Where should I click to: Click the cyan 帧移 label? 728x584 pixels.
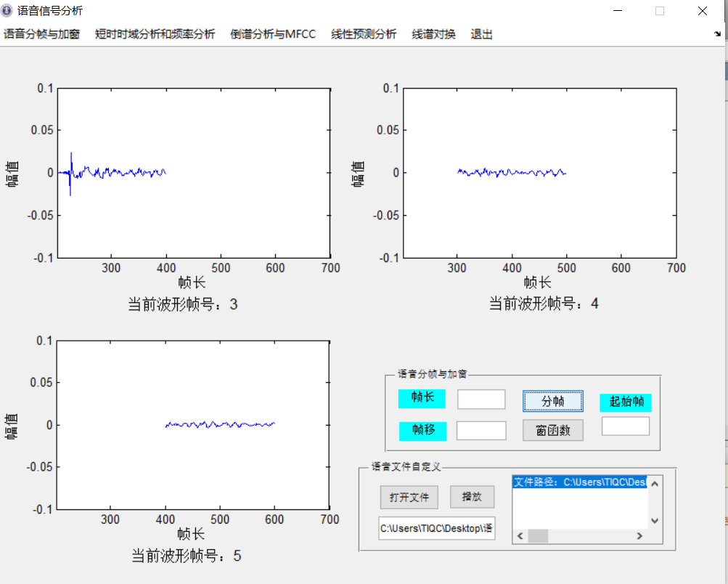[x=423, y=431]
